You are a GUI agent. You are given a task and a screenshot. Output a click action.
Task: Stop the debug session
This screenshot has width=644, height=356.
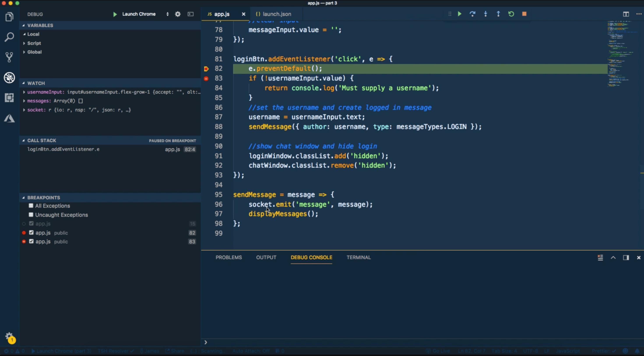click(x=524, y=14)
